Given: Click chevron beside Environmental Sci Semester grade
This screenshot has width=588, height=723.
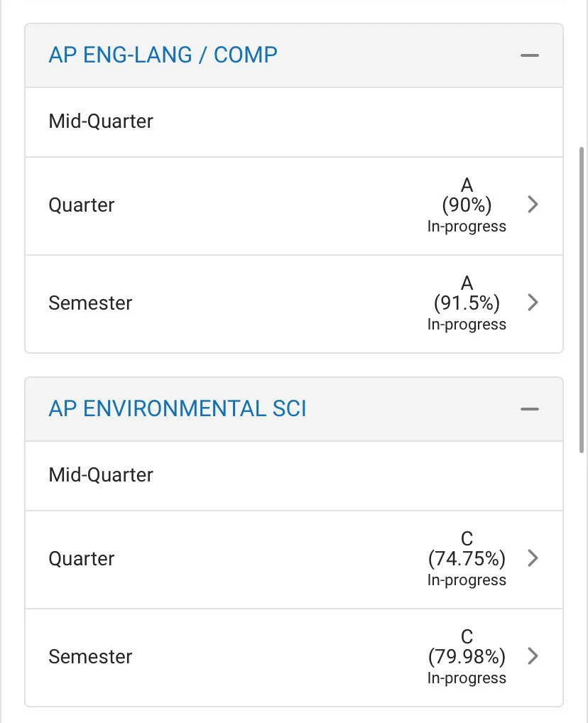Looking at the screenshot, I should click(533, 656).
